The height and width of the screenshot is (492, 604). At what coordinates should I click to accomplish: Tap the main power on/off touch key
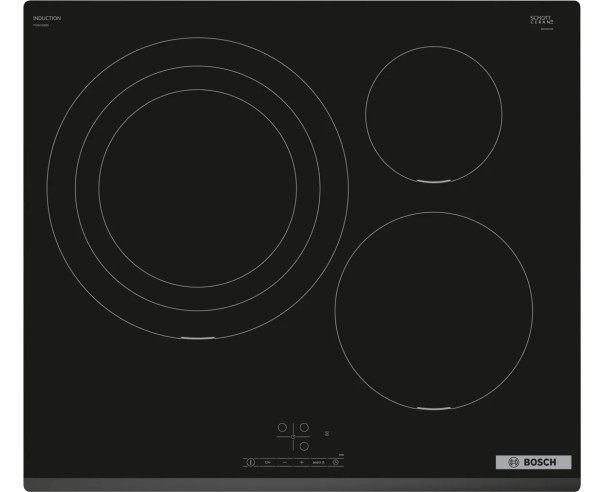pyautogui.click(x=251, y=462)
